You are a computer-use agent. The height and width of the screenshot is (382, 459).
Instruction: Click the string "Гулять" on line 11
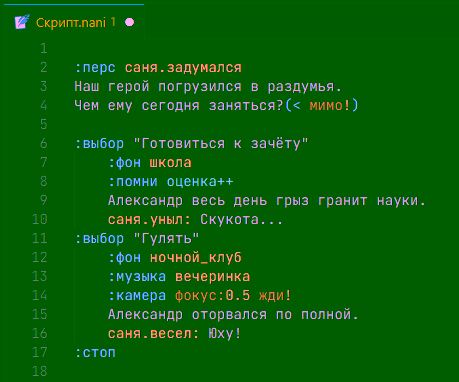click(x=166, y=239)
